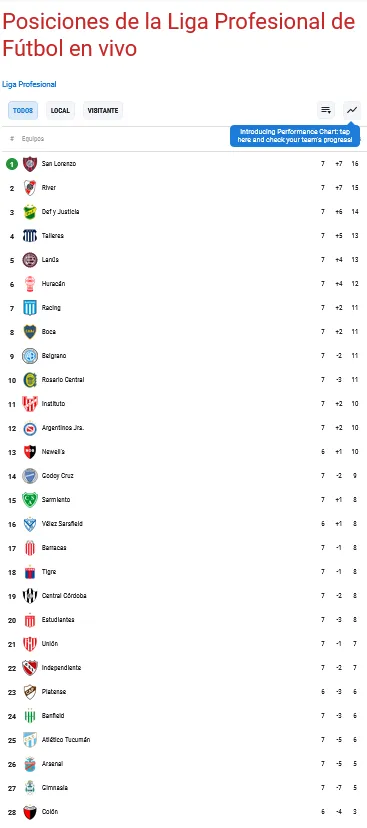Image resolution: width=367 pixels, height=828 pixels.
Task: Select the Estudiantes team name
Action: 58,620
